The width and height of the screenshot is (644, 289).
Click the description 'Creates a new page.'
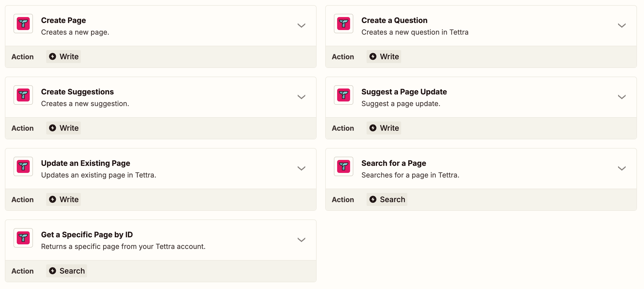point(75,32)
